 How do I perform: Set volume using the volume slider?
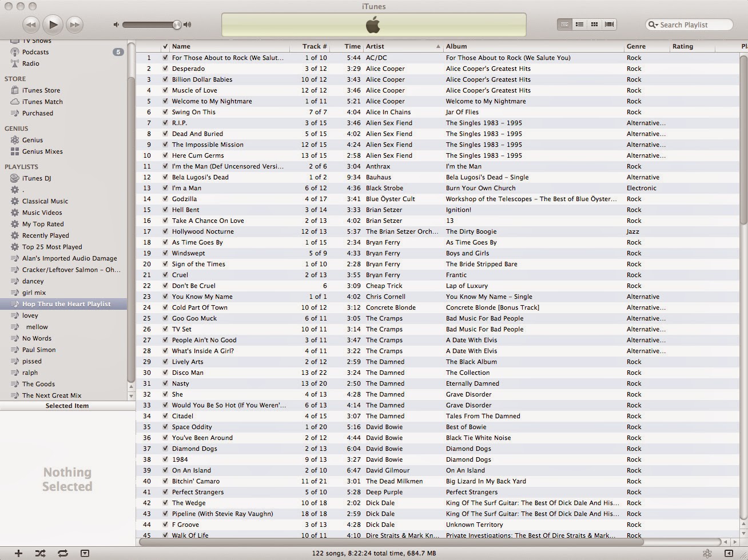click(152, 25)
